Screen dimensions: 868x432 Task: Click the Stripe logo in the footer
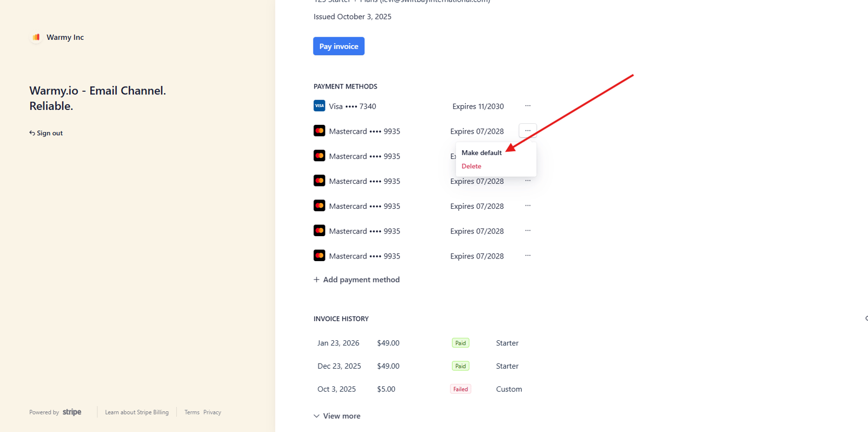[x=72, y=412]
